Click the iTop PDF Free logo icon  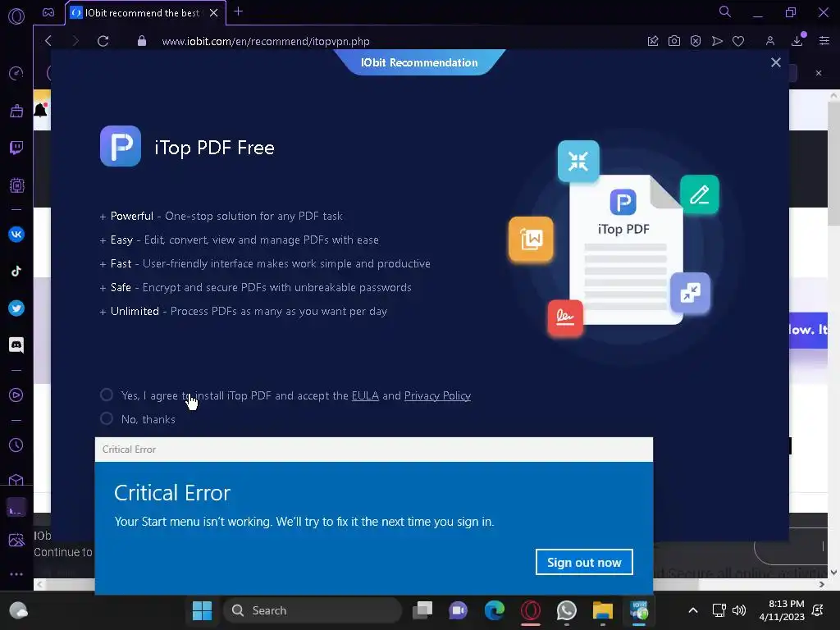pos(121,146)
